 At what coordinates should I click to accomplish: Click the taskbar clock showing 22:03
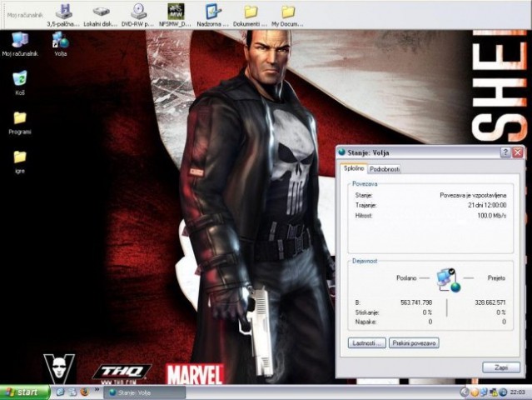[517, 392]
